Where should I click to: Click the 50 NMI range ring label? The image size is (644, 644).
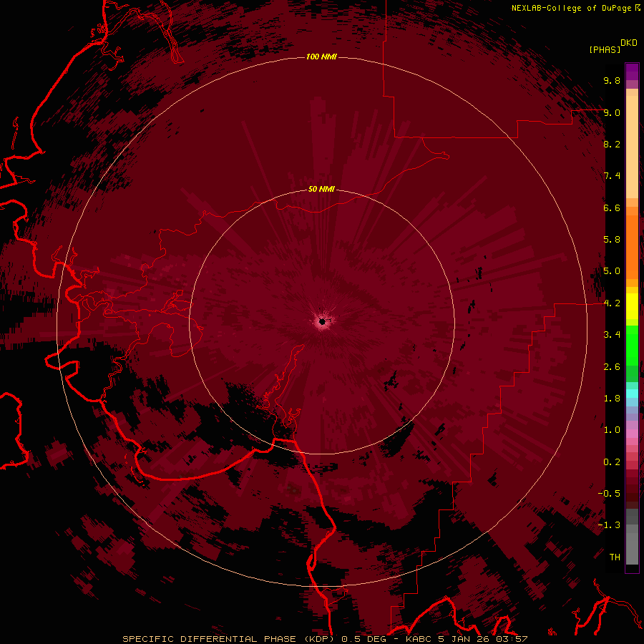click(x=321, y=189)
